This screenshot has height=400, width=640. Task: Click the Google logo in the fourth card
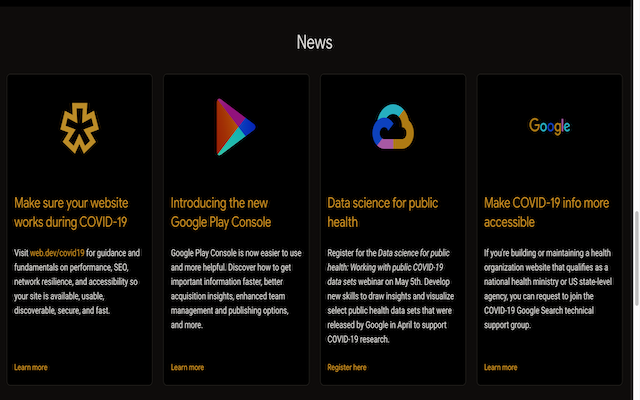tap(549, 126)
